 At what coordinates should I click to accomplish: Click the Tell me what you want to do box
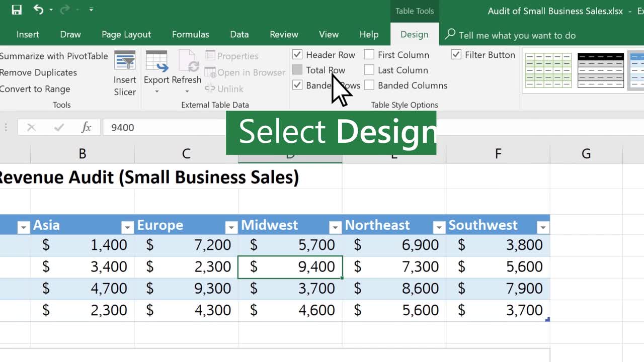[x=517, y=35]
